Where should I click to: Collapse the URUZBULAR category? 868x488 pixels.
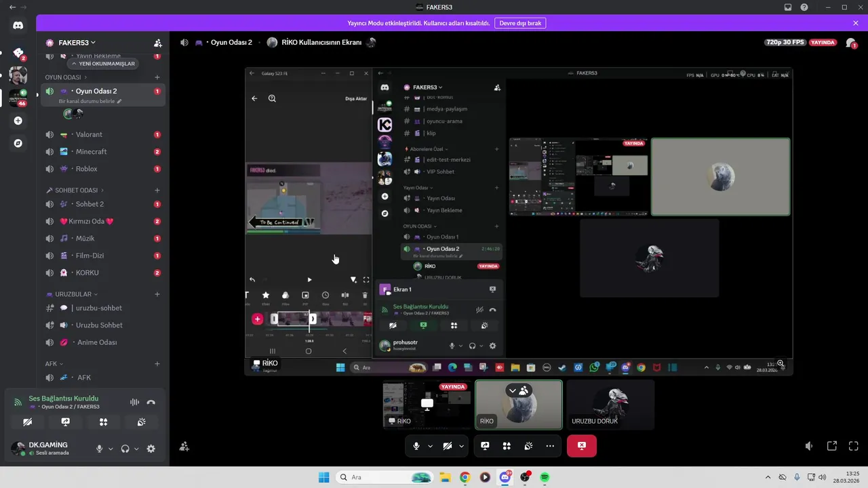click(x=71, y=294)
